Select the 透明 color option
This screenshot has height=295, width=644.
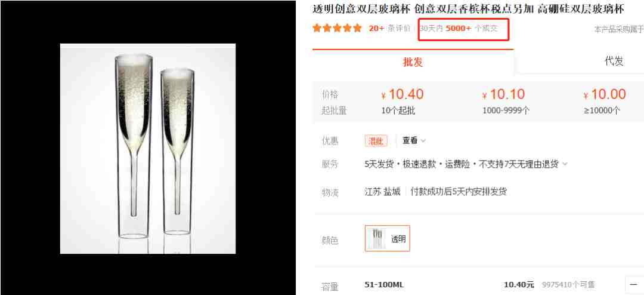[x=388, y=239]
